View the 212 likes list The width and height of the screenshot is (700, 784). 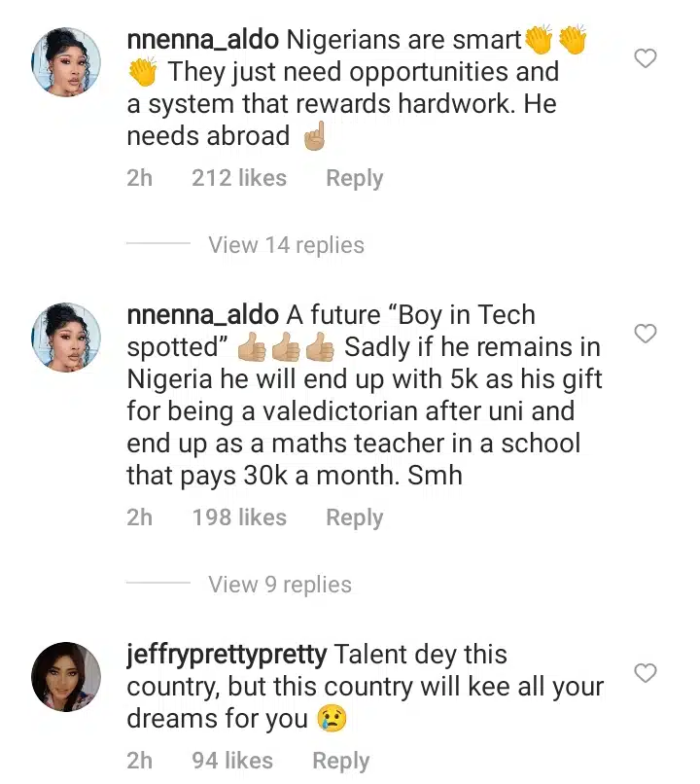coord(239,178)
